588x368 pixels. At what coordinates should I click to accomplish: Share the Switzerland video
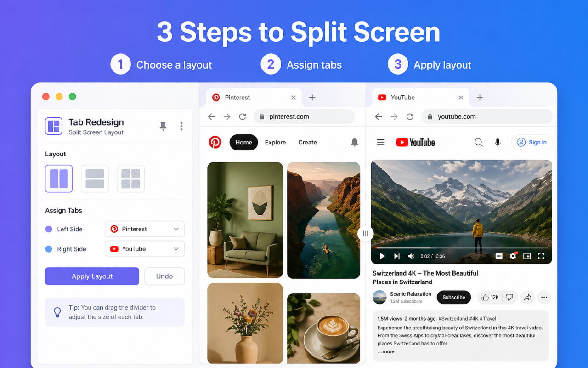point(528,297)
